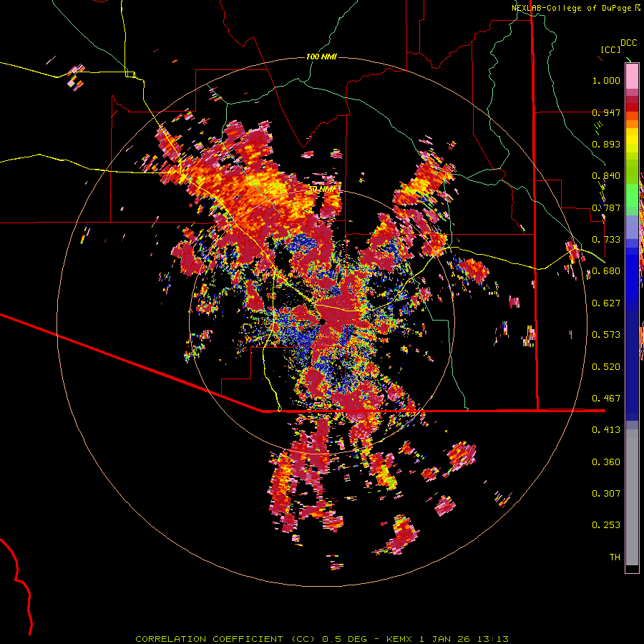Click the [CC] product label near the legend
This screenshot has height=644, width=644.
(610, 49)
